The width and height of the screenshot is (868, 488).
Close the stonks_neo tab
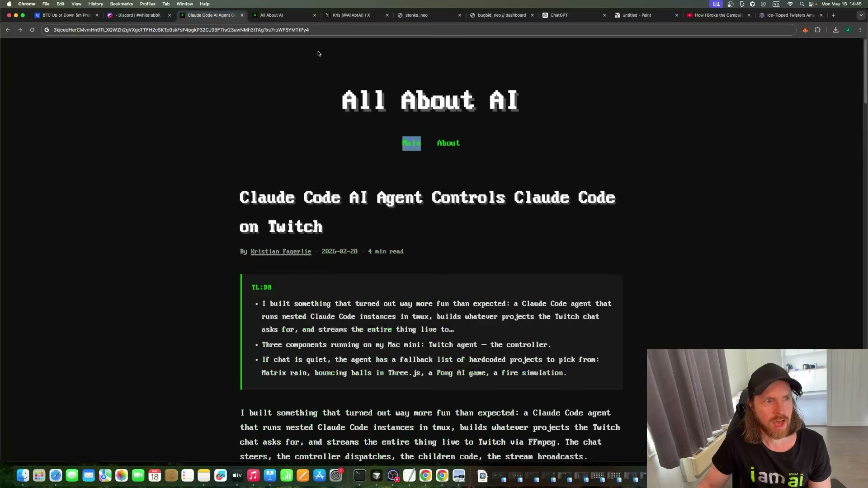(x=460, y=15)
